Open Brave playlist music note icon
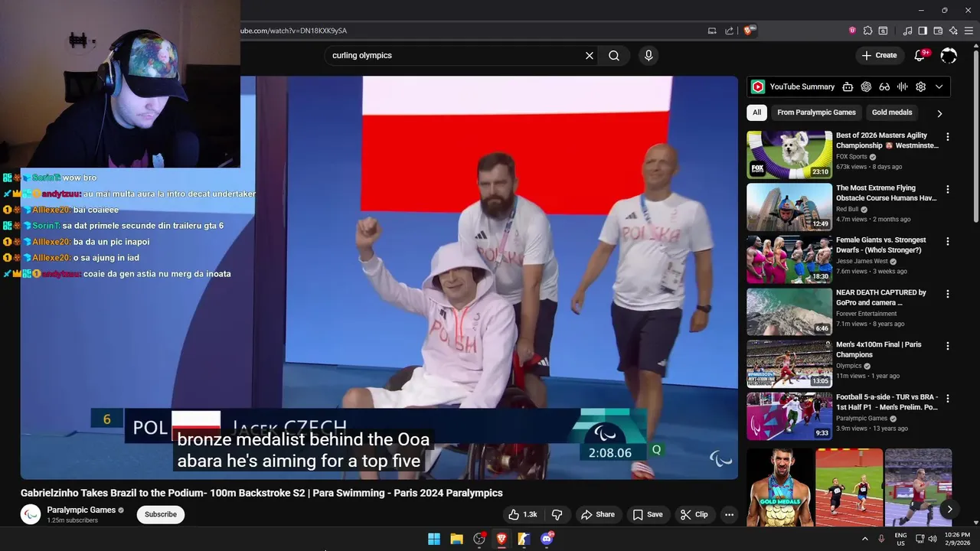Image resolution: width=980 pixels, height=551 pixels. point(908,31)
